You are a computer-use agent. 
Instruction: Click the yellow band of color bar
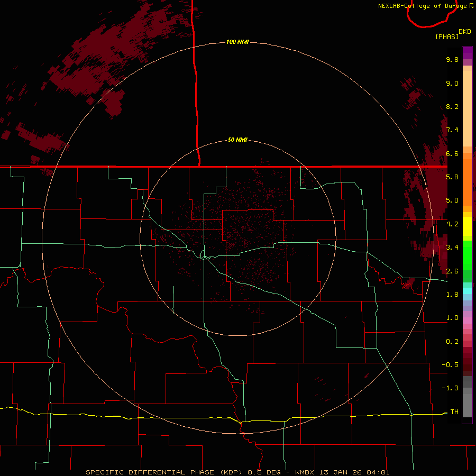point(467,226)
